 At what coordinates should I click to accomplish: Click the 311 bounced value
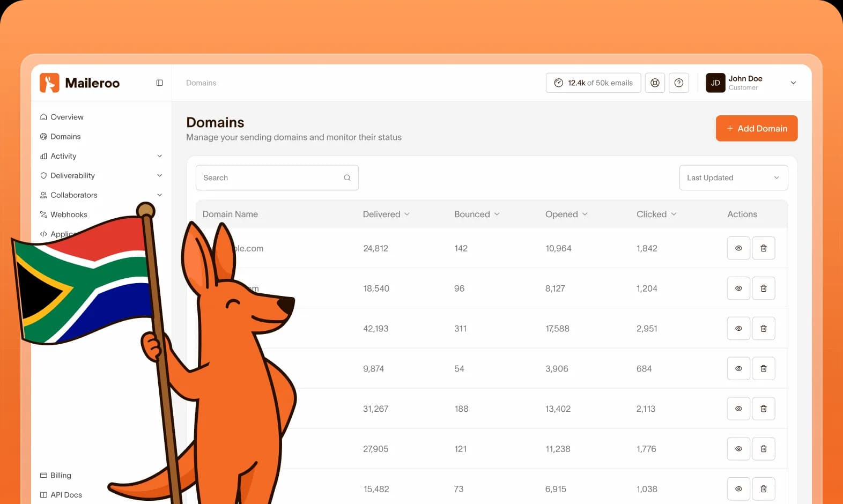[460, 329]
